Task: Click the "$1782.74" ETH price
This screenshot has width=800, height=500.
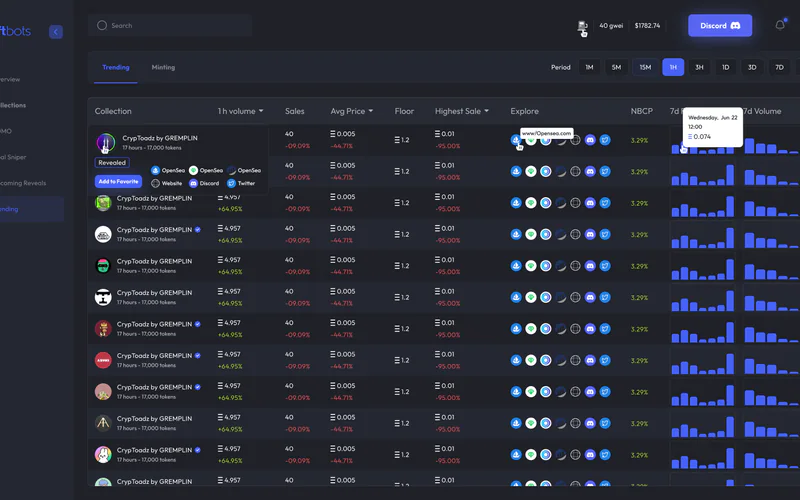Action: tap(647, 26)
